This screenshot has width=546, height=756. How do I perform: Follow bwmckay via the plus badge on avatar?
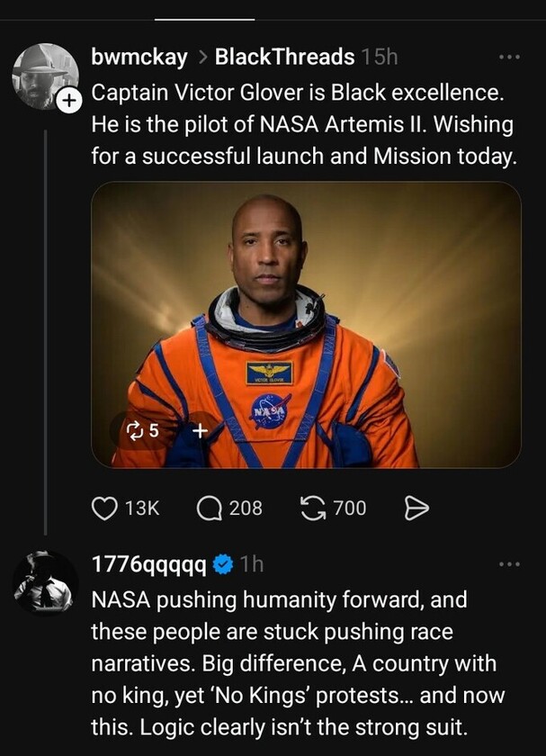(69, 103)
